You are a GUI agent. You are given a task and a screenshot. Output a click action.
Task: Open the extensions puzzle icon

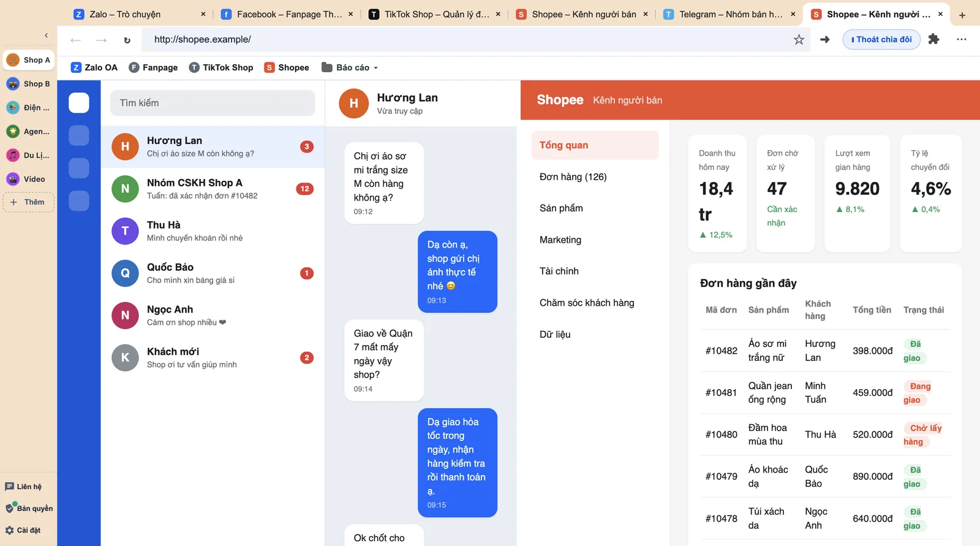pyautogui.click(x=933, y=39)
